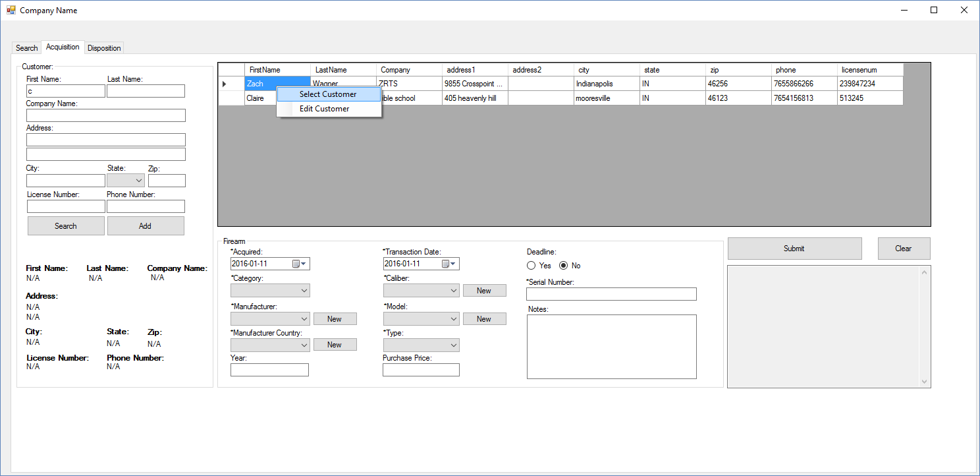
Task: Click the Submit button
Action: (794, 249)
